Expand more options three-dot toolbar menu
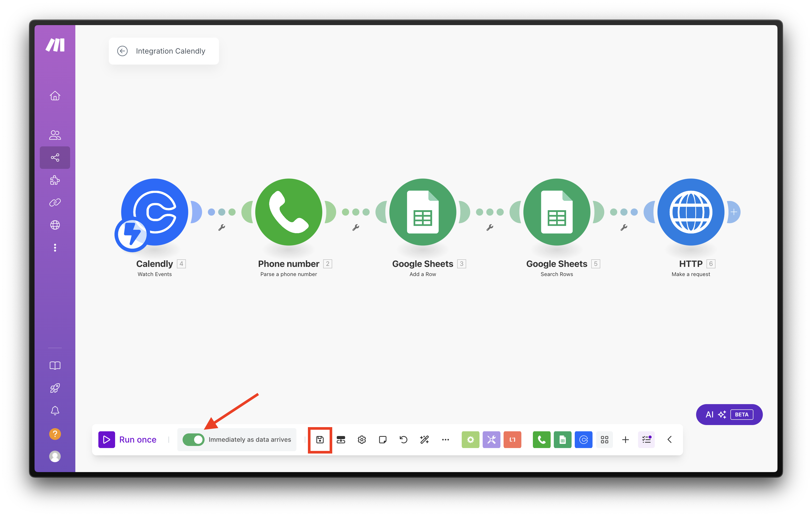 coord(445,439)
